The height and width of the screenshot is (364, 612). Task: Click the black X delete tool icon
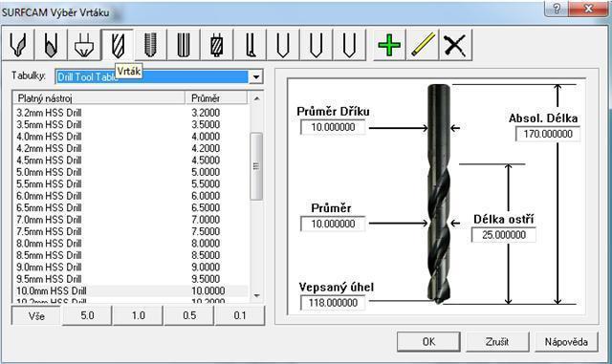[x=455, y=45]
